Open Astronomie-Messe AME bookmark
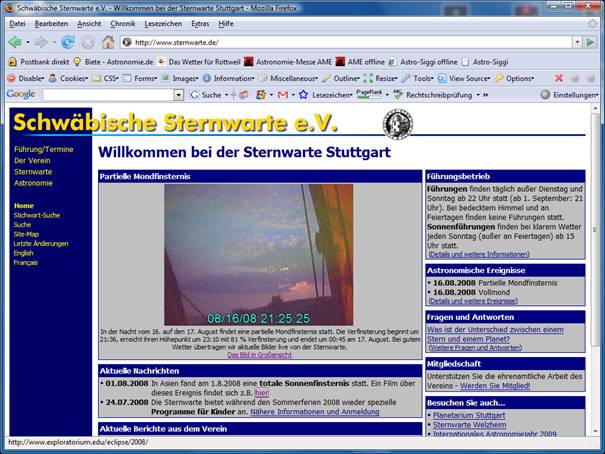The image size is (605, 454). [x=288, y=62]
